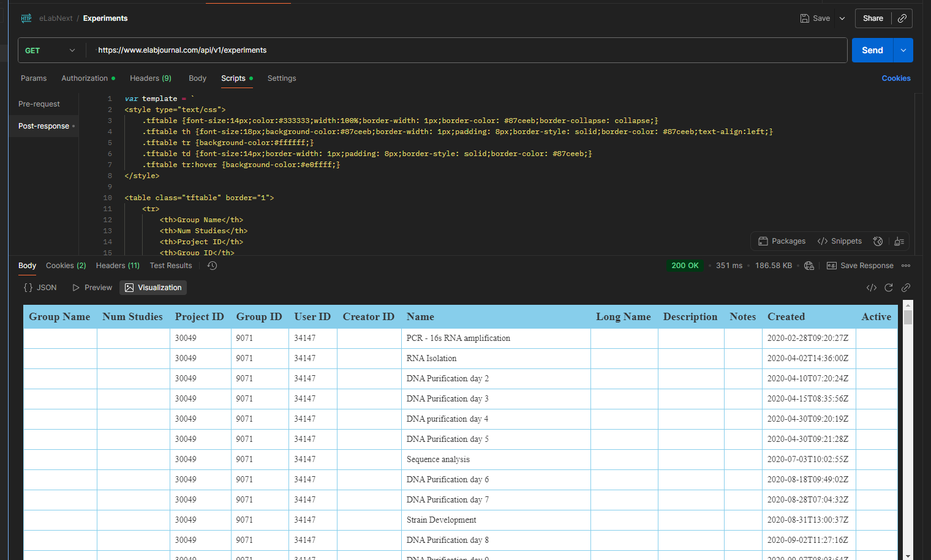Image resolution: width=931 pixels, height=560 pixels.
Task: Open the Snippets panel
Action: (840, 241)
